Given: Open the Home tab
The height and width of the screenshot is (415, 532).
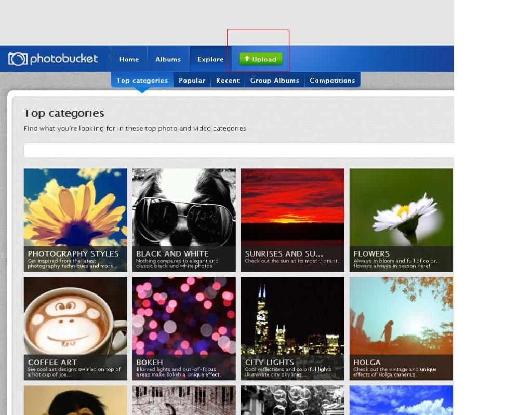Looking at the screenshot, I should click(129, 59).
